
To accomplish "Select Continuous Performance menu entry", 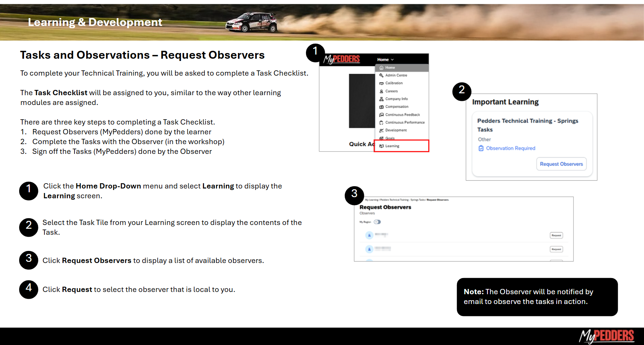I will point(405,123).
